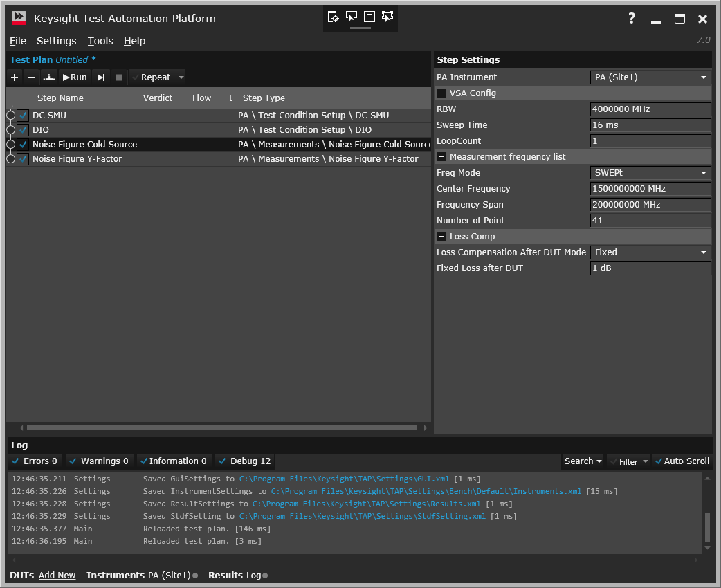This screenshot has height=588, width=721.
Task: Click the breakpoint circle beside DC SMU
Action: pos(10,115)
